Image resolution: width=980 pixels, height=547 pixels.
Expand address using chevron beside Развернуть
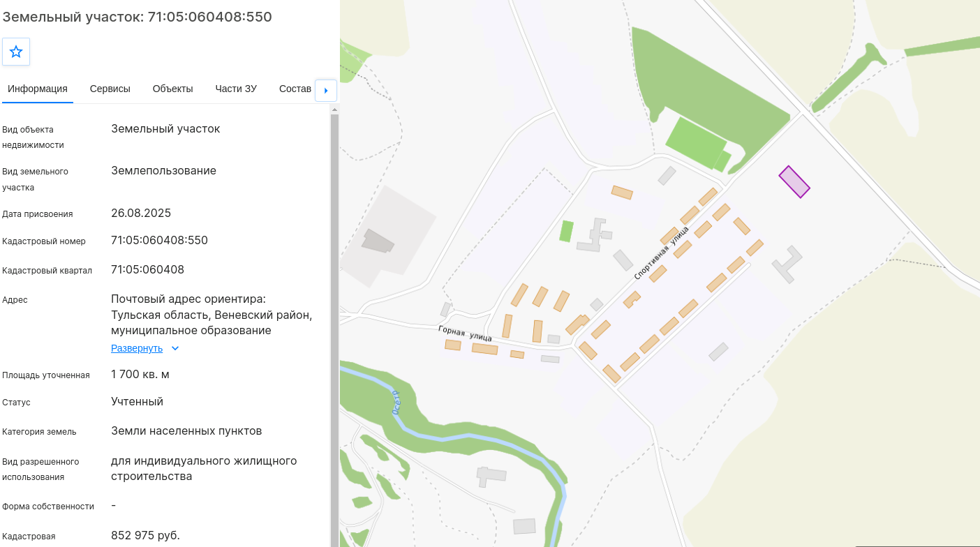pos(175,348)
